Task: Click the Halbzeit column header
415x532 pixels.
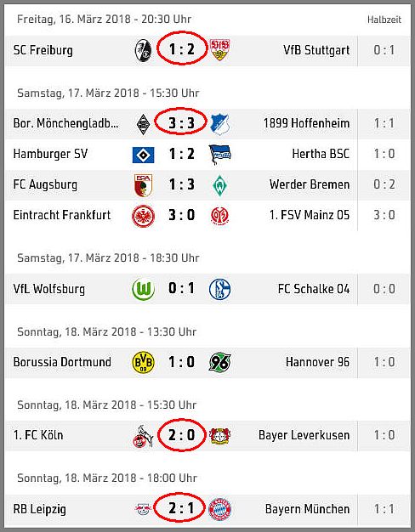Action: coord(384,20)
